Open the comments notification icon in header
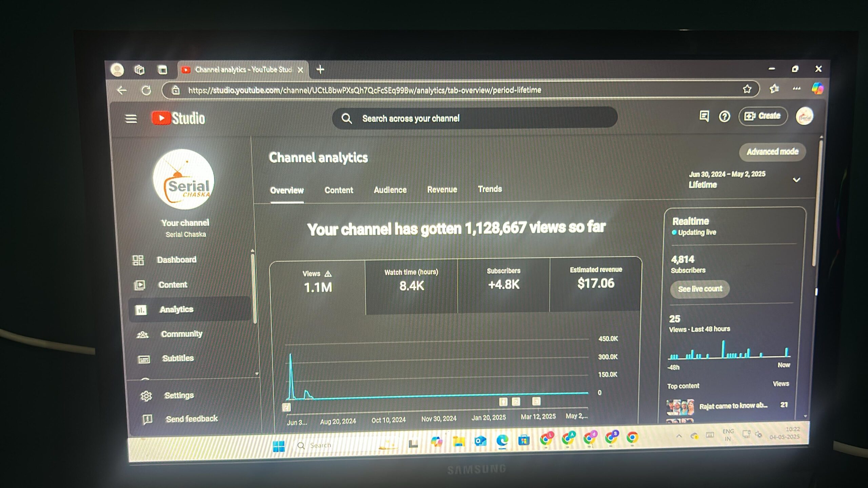This screenshot has height=488, width=868. tap(704, 117)
